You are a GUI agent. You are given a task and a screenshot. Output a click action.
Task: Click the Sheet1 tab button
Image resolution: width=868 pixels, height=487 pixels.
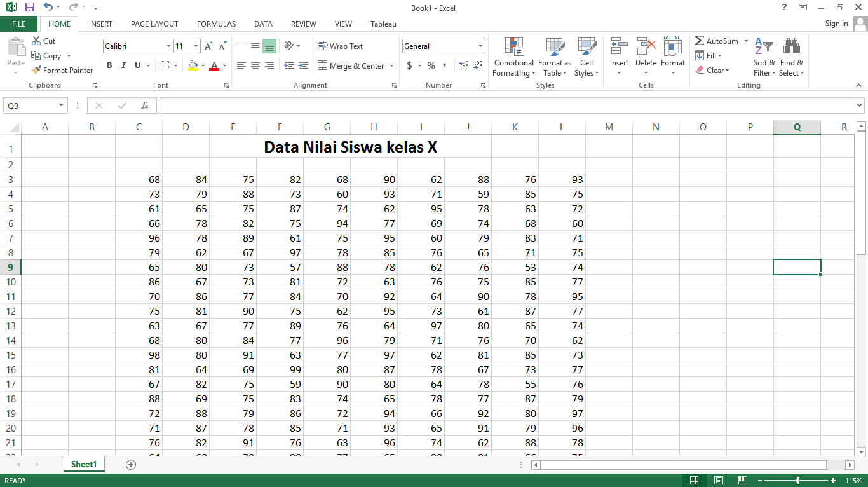83,464
